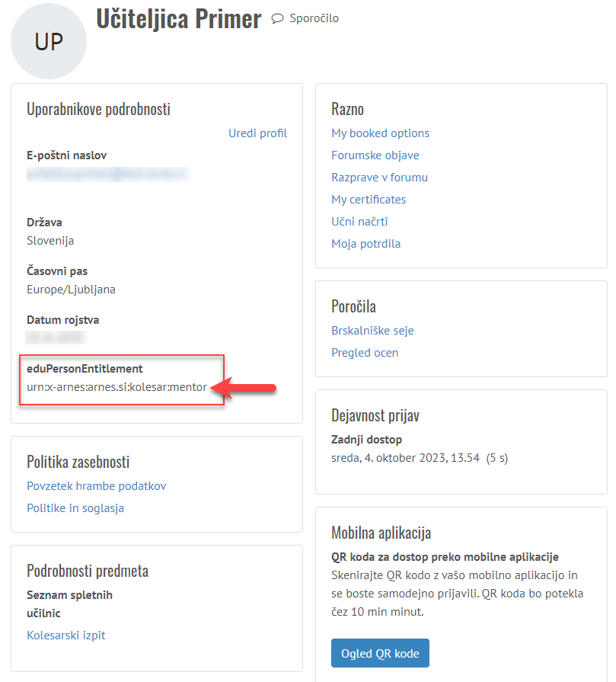Open My certificates link
Viewport: 616px width, 682px height.
click(x=369, y=200)
